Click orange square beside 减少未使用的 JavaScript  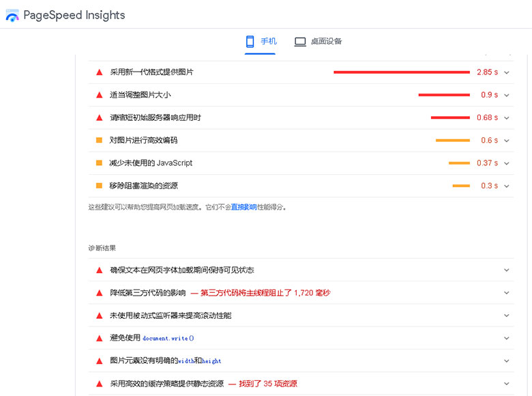[x=99, y=162]
